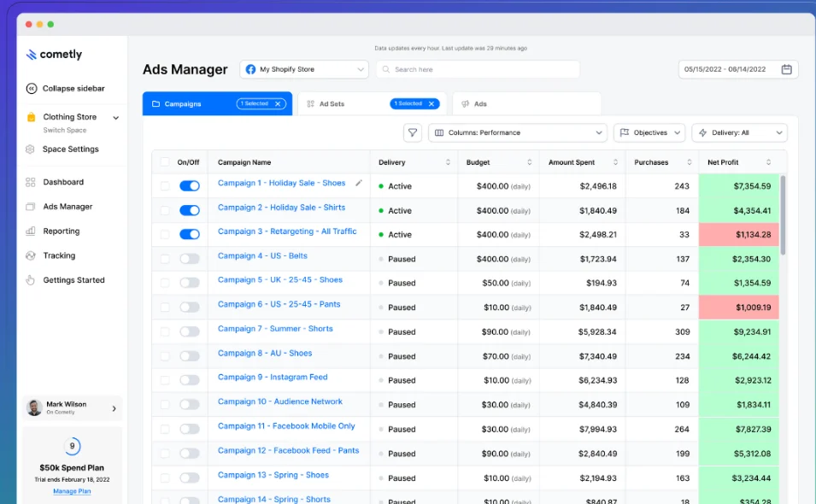
Task: Open Campaign 10 - Audience Network link
Action: [280, 401]
